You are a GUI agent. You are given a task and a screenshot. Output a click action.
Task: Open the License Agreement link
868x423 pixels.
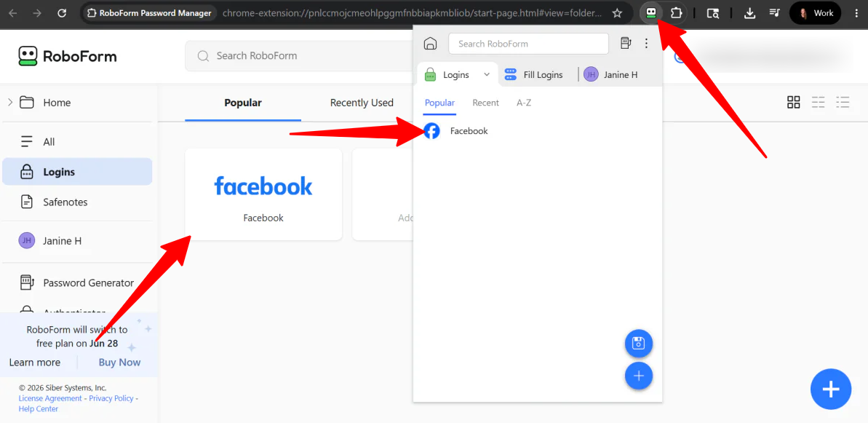(x=50, y=399)
